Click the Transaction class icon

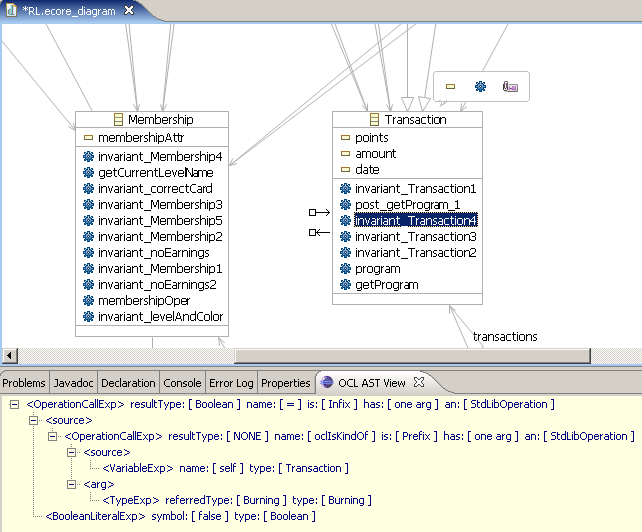[374, 120]
